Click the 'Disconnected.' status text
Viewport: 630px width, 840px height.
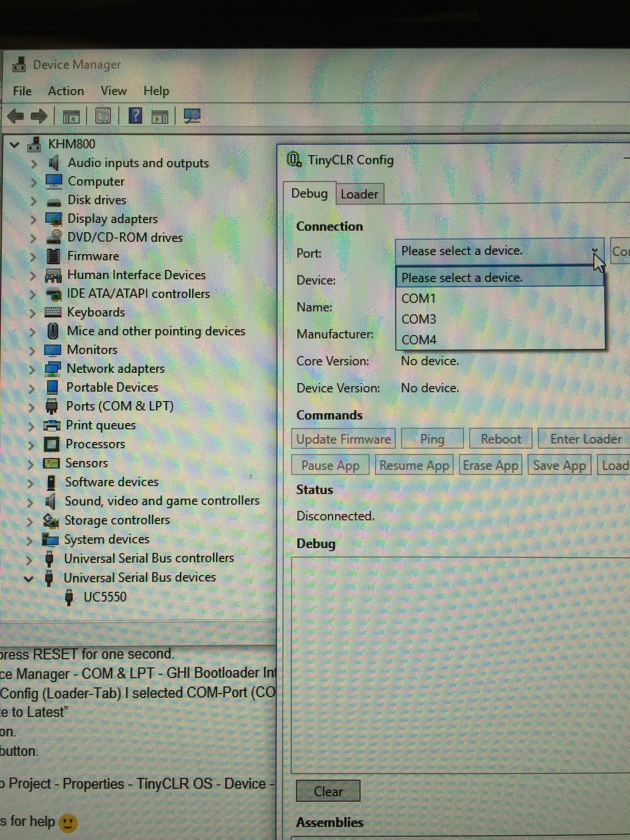335,516
